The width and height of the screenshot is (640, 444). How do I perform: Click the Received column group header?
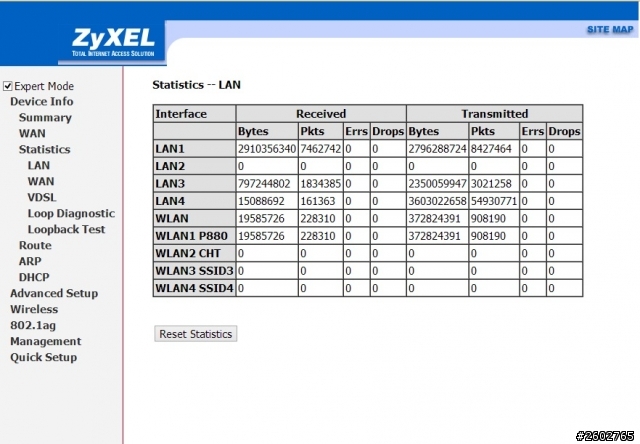[x=321, y=113]
